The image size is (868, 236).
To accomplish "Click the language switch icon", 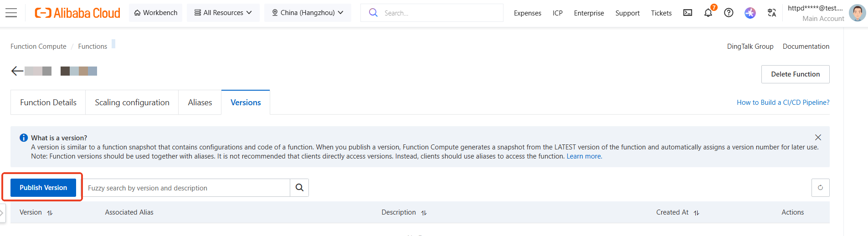I will click(x=771, y=13).
